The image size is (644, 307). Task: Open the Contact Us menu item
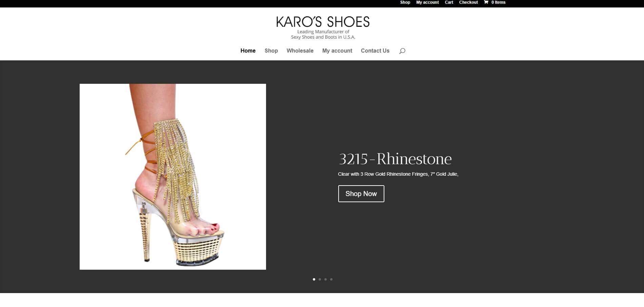375,51
